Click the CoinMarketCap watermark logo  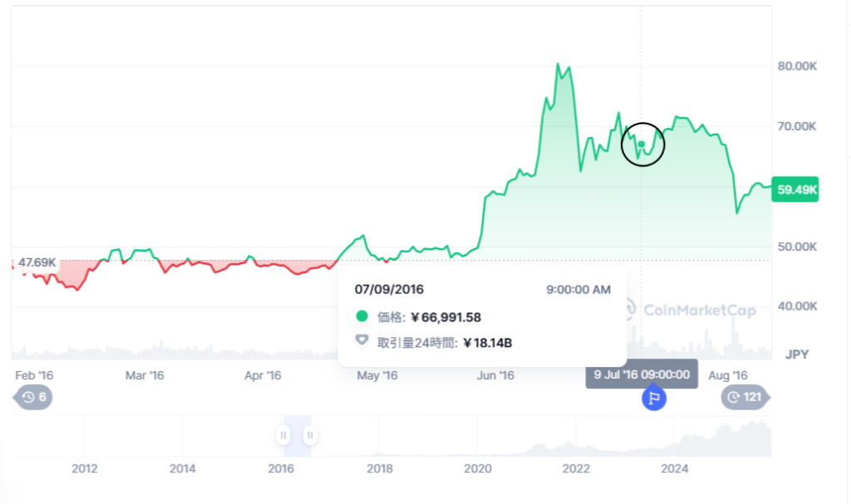pyautogui.click(x=688, y=311)
